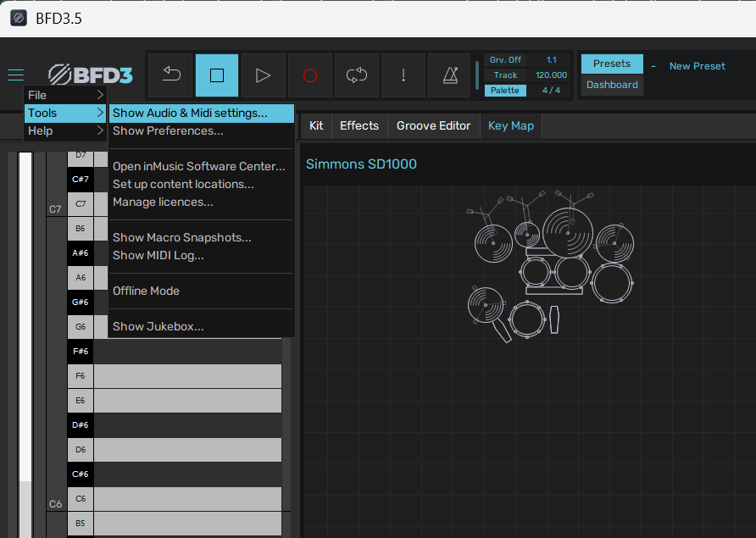Click the 120.000 tempo field

tap(551, 75)
